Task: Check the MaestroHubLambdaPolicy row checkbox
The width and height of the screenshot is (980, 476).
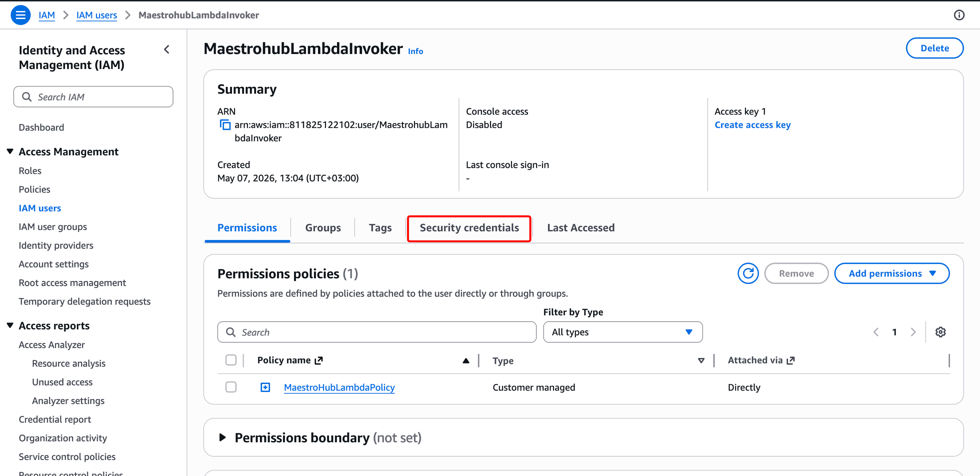Action: [231, 387]
